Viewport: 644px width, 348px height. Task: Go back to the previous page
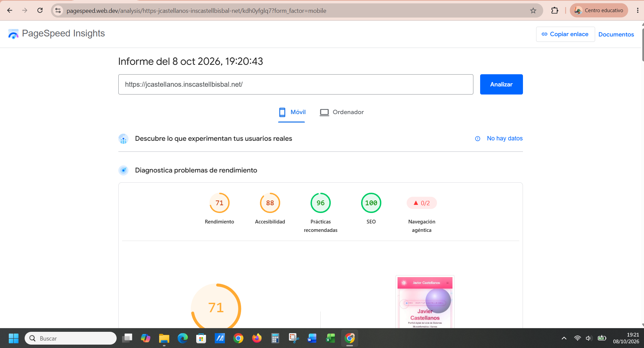[x=10, y=10]
